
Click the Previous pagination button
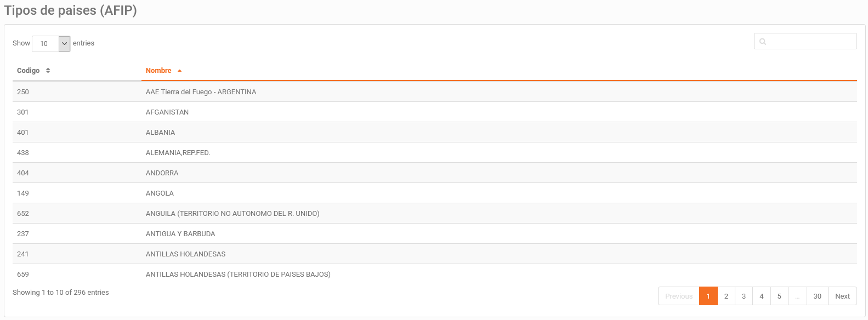pos(679,296)
